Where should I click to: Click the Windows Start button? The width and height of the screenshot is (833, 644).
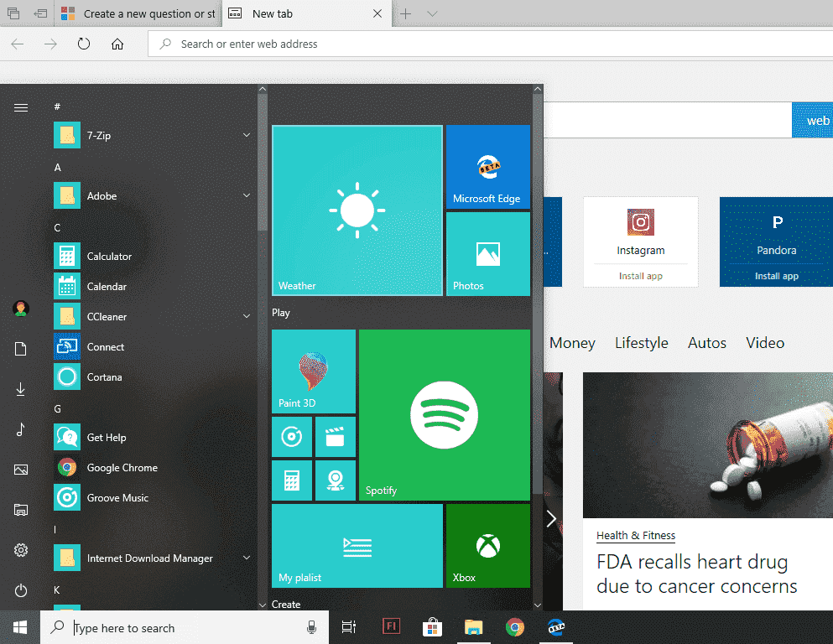coord(20,627)
